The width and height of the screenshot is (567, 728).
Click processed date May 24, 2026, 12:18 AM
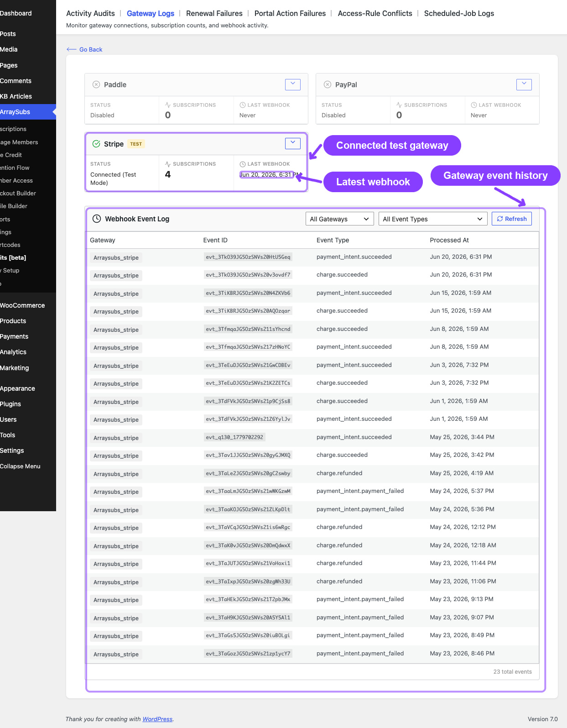tap(463, 545)
